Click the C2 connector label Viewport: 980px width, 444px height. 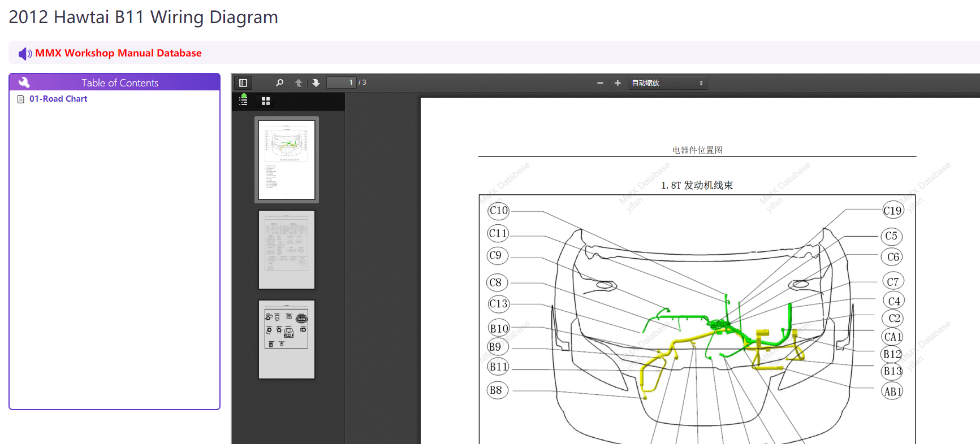coord(893,319)
